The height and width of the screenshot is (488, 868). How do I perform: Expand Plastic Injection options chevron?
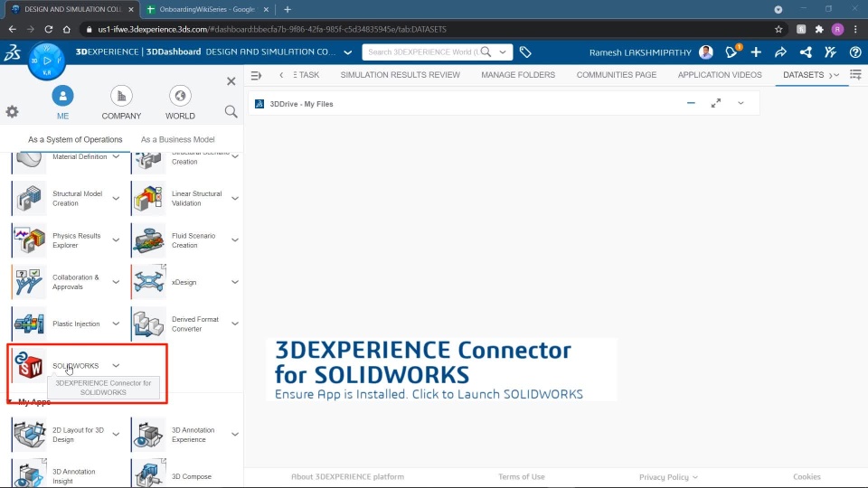(x=116, y=324)
